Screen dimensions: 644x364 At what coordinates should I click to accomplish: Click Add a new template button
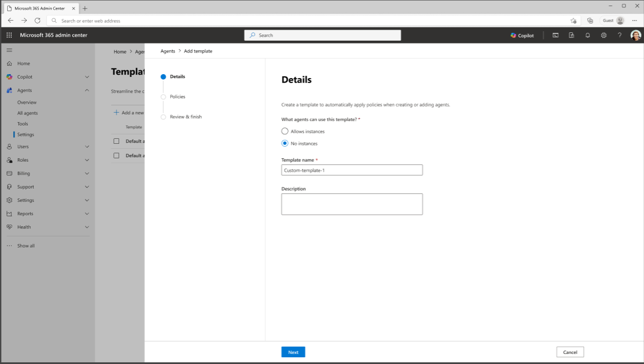coord(129,113)
